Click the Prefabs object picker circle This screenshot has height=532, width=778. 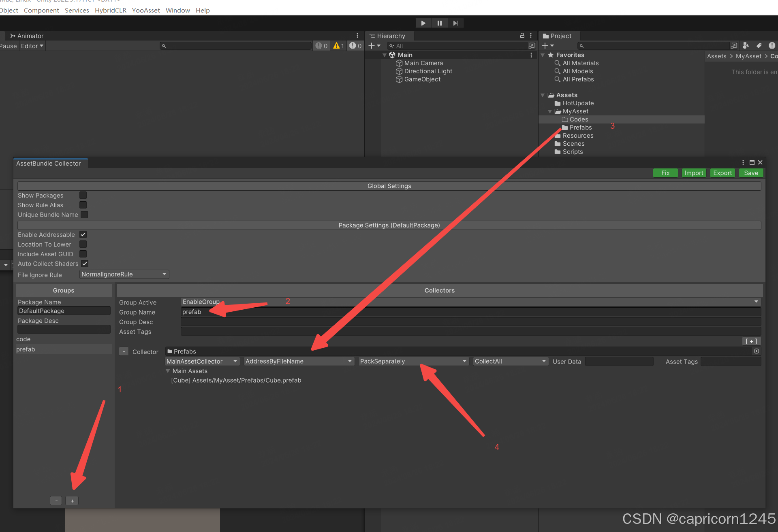(x=756, y=351)
